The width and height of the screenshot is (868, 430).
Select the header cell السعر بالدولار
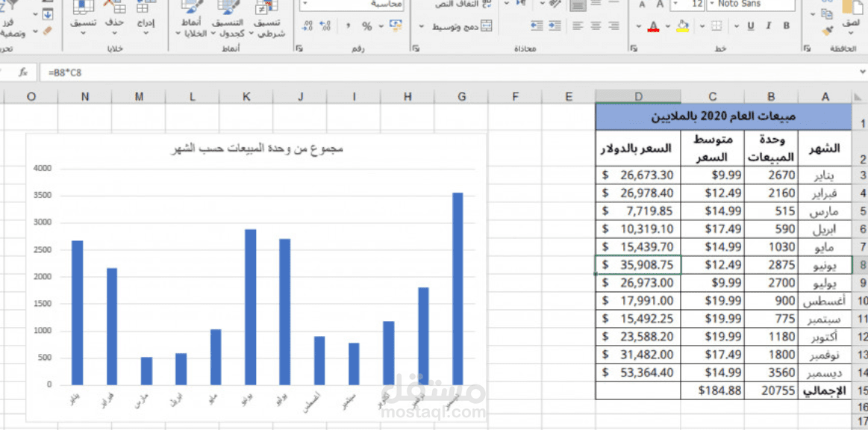(x=638, y=149)
